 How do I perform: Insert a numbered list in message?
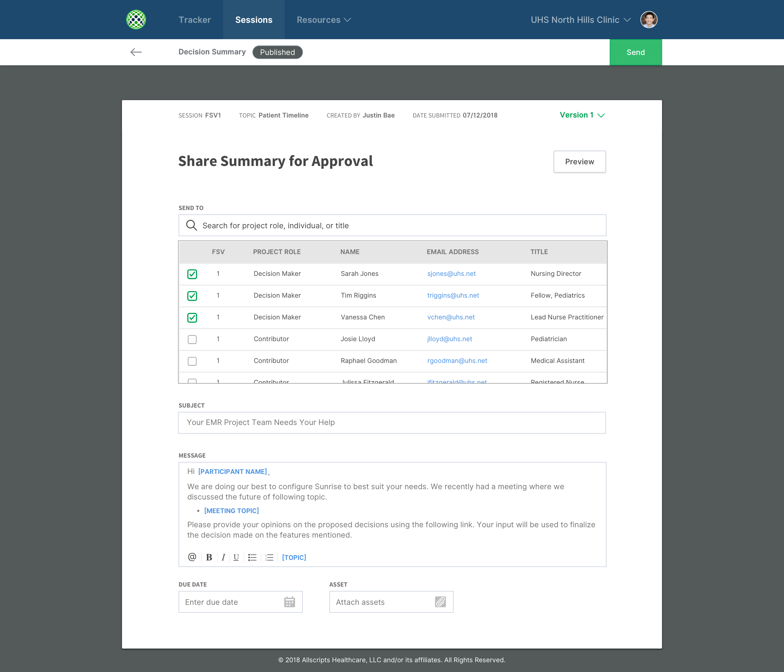click(x=269, y=557)
